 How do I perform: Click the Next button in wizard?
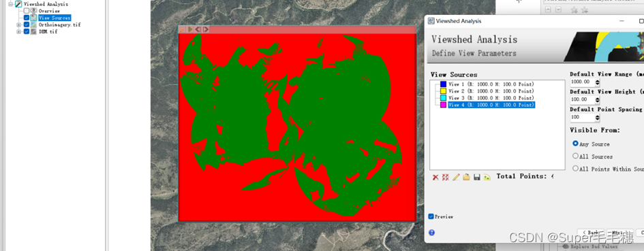619,233
